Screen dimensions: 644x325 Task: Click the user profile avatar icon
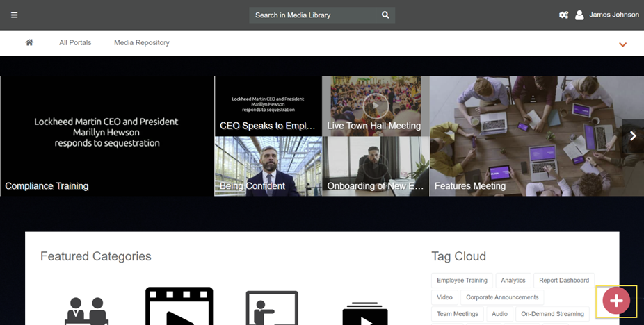click(579, 15)
